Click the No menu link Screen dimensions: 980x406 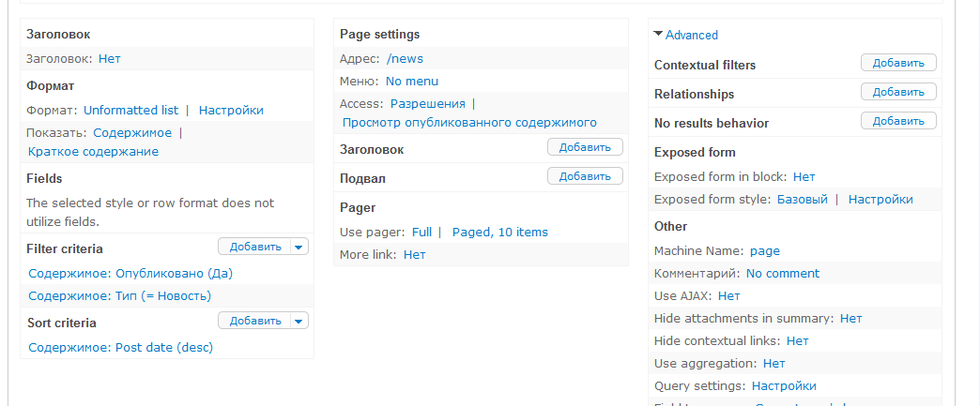[411, 81]
